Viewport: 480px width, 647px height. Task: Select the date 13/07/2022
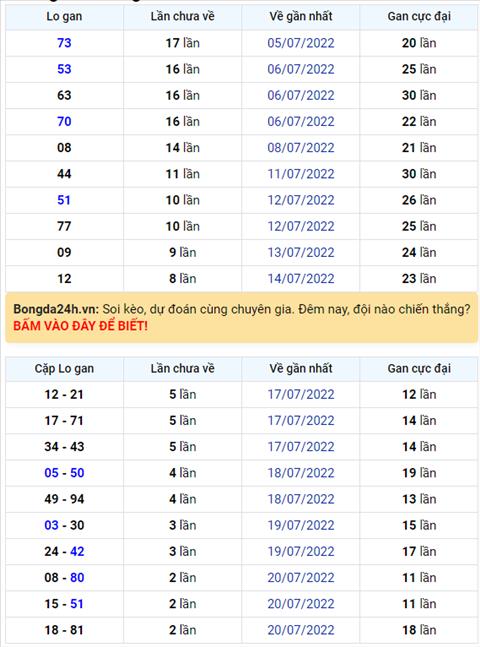300,253
